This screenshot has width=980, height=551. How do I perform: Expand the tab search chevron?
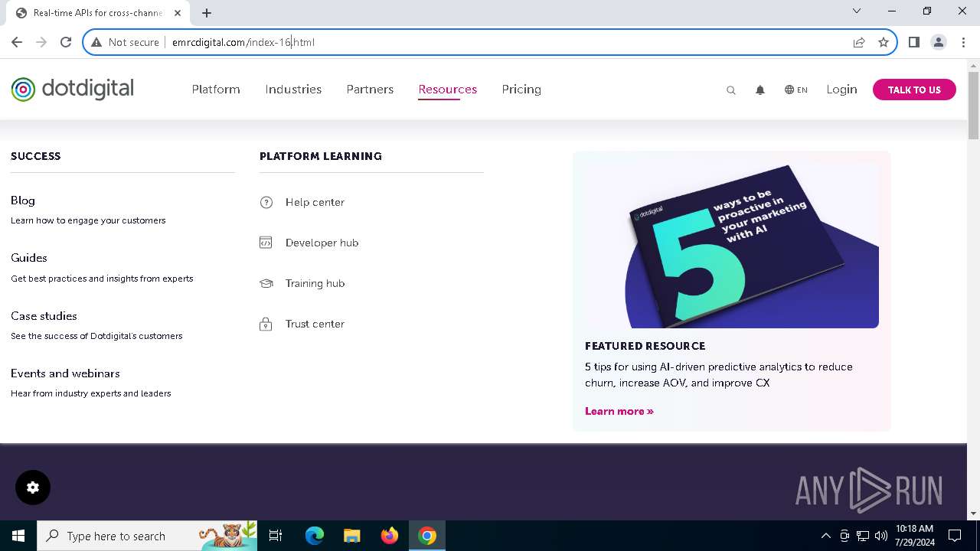point(857,11)
